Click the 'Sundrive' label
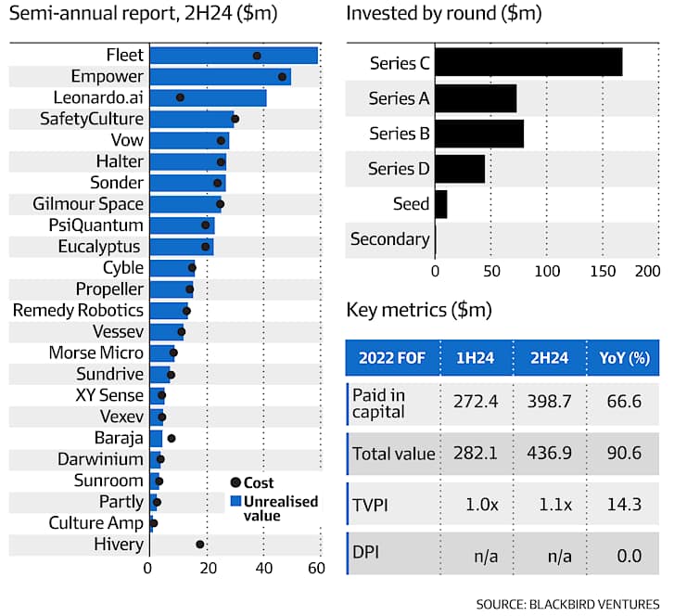The width and height of the screenshot is (674, 616). point(110,374)
